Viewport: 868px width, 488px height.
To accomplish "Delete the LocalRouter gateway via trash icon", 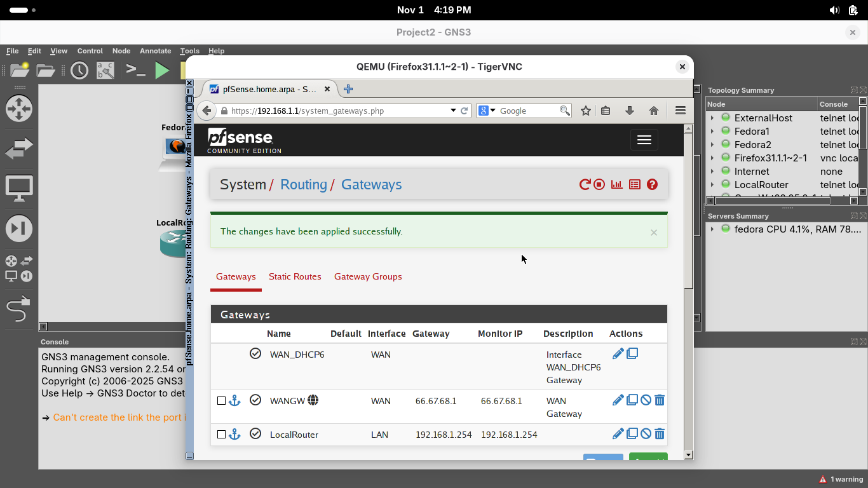I will click(660, 434).
